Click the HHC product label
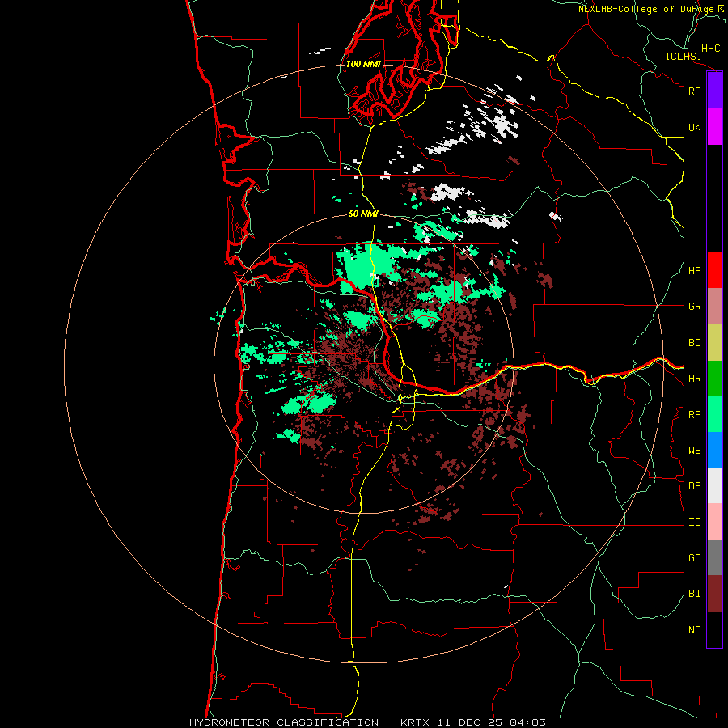Viewport: 728px width, 728px height. point(711,49)
